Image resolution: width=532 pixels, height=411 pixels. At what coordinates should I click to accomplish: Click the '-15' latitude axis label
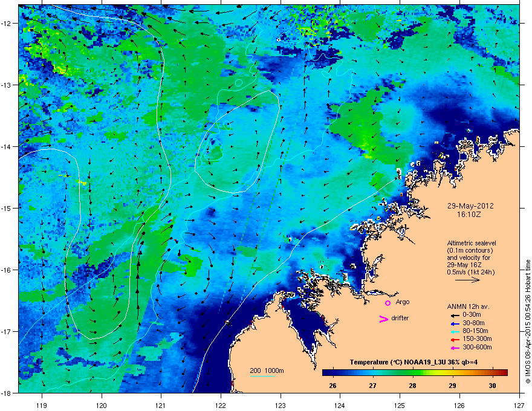7,208
